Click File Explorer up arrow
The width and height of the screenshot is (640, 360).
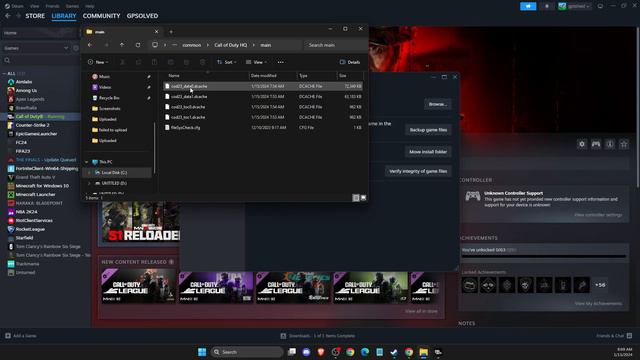click(x=122, y=45)
